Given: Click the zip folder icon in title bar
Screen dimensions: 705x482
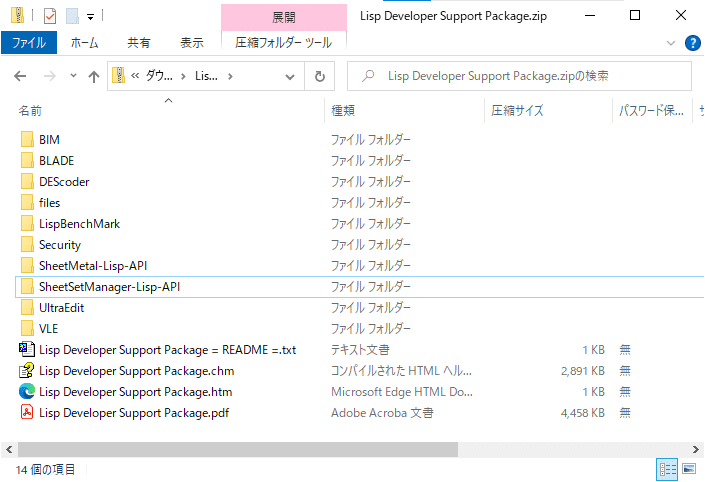Looking at the screenshot, I should (x=18, y=15).
